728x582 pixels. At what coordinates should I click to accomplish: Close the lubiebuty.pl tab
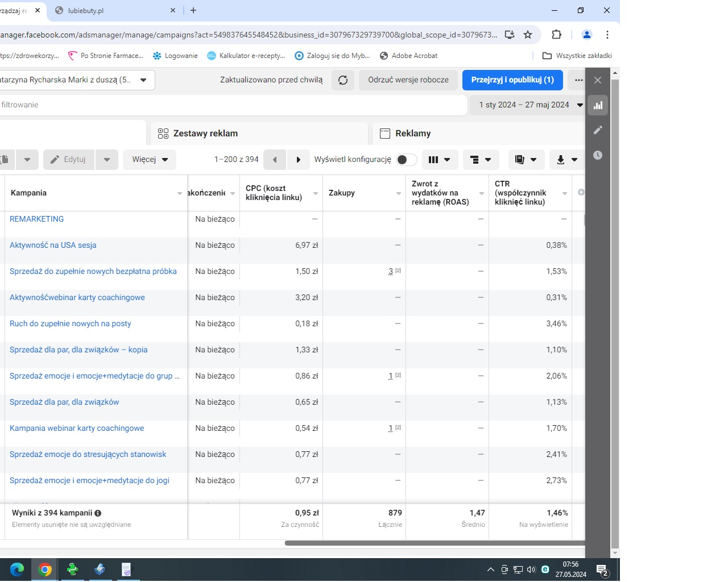coord(173,10)
